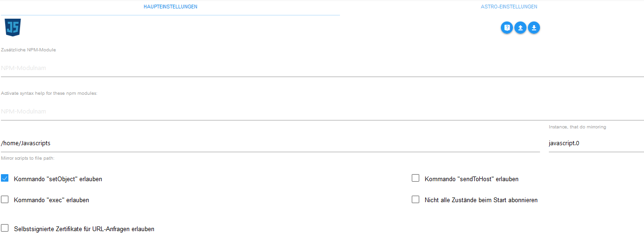Click the "Mirror scripts to file path" caption
This screenshot has width=644, height=247.
28,158
